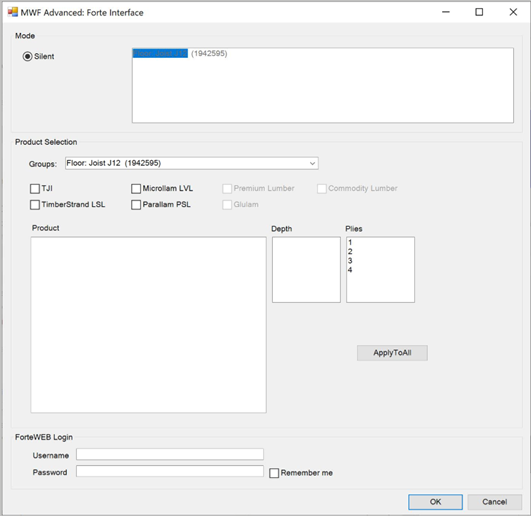Choose 3 in the Plies list
531x516 pixels.
tap(350, 261)
